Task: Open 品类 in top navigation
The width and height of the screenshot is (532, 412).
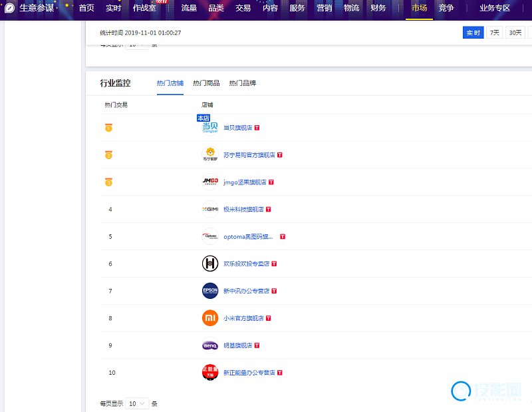Action: [x=216, y=8]
